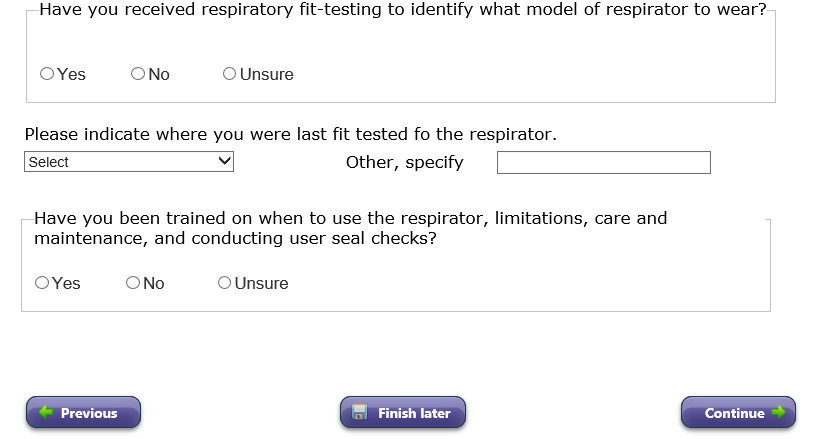Click 'Unsure' label text in the training group
816x439 pixels.
pyautogui.click(x=261, y=283)
